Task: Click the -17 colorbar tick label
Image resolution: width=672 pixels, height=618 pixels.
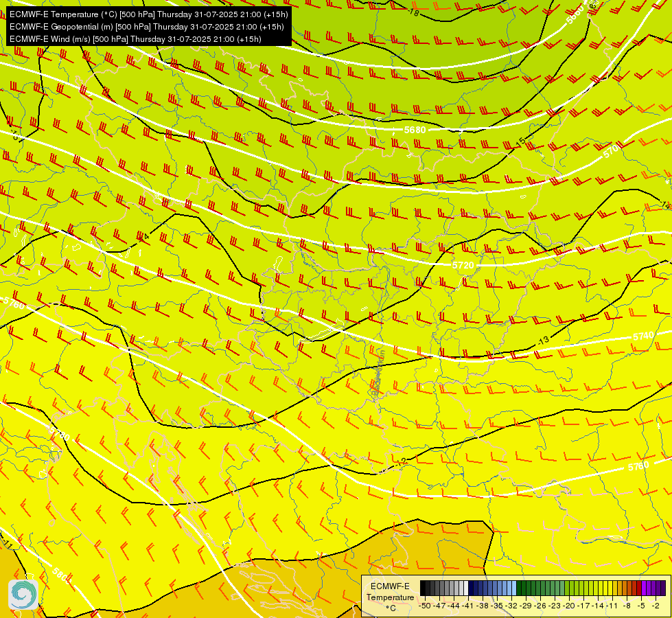Action: (x=585, y=606)
